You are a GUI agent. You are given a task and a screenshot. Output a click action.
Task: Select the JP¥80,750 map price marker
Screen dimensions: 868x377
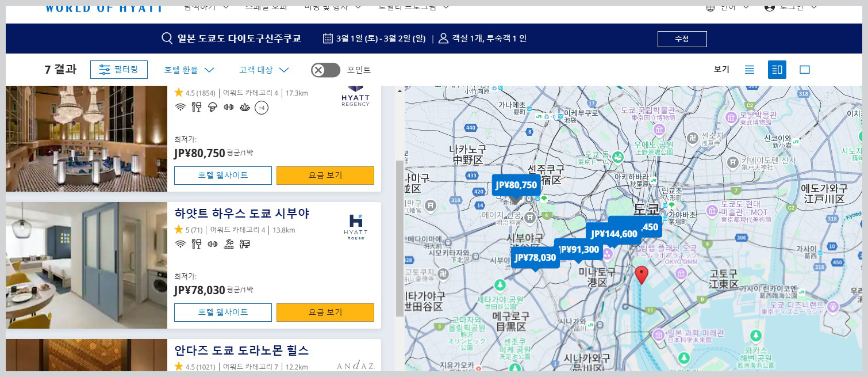pyautogui.click(x=516, y=185)
